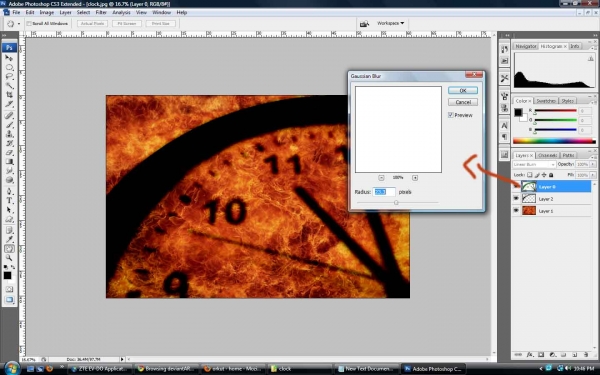Viewport: 600px width, 375px height.
Task: Select the Zoom tool in toolbox
Action: (9, 258)
